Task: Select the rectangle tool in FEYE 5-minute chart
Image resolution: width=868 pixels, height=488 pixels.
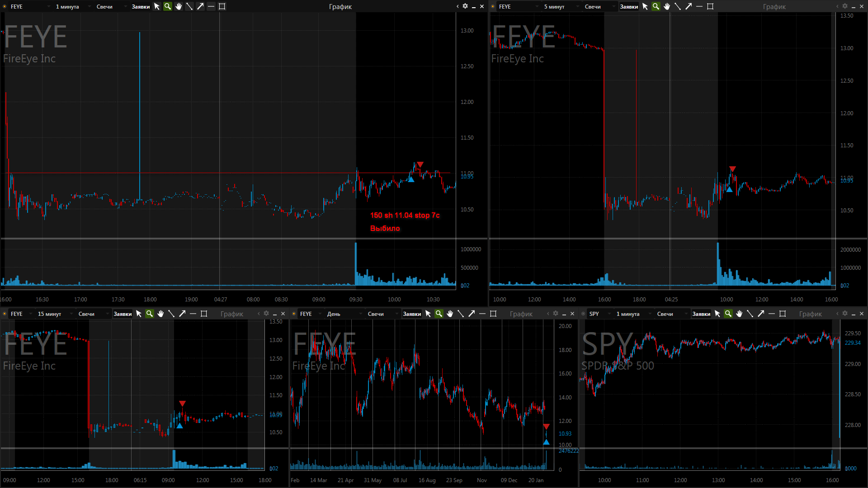Action: 710,6
